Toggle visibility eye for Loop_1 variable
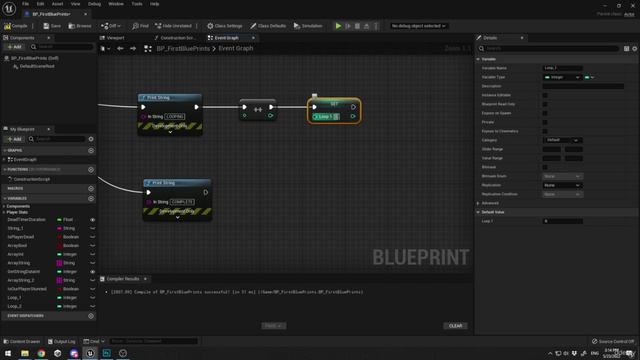This screenshot has width=640, height=360. [x=92, y=298]
